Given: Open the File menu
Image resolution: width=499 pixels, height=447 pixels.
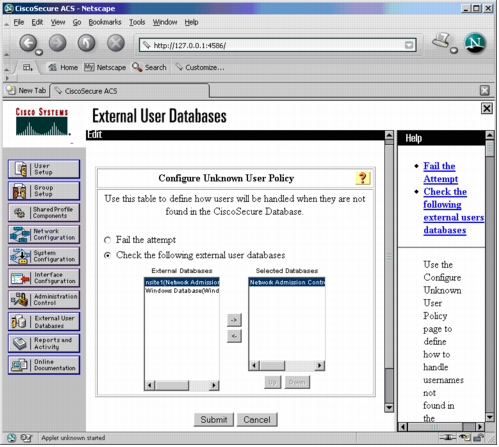Looking at the screenshot, I should tap(19, 22).
